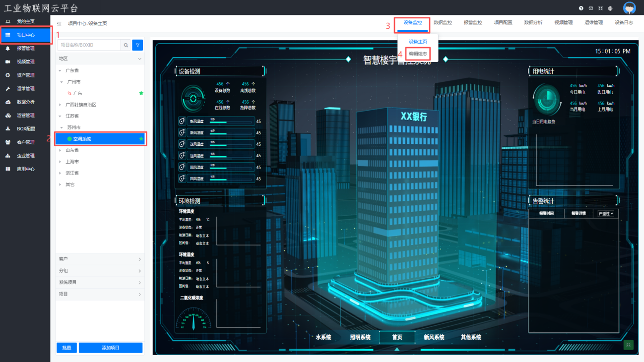The height and width of the screenshot is (362, 644).
Task: Click the user avatar in top right
Action: (x=629, y=8)
